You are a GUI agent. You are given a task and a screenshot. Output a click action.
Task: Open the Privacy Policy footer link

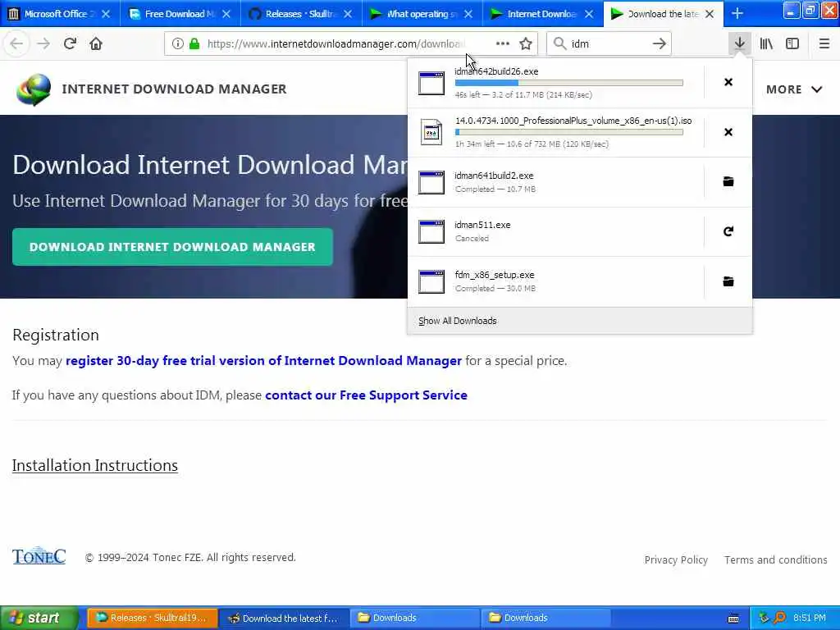point(676,559)
